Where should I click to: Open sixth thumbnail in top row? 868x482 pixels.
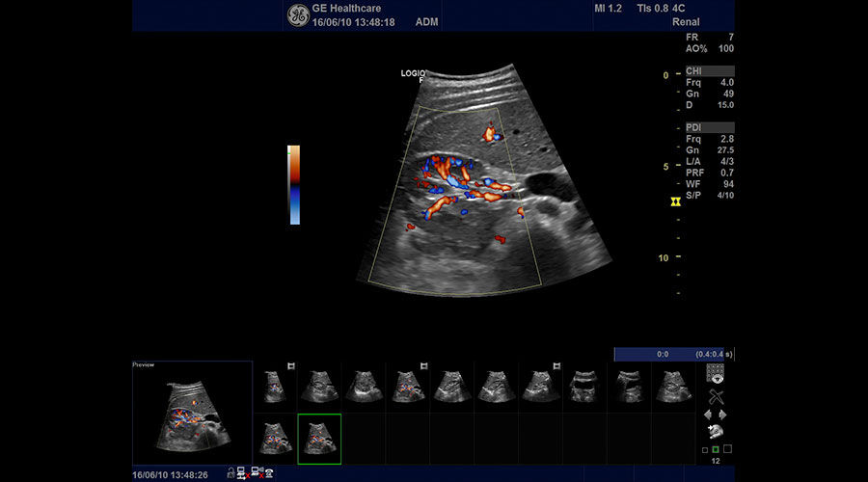tap(497, 387)
